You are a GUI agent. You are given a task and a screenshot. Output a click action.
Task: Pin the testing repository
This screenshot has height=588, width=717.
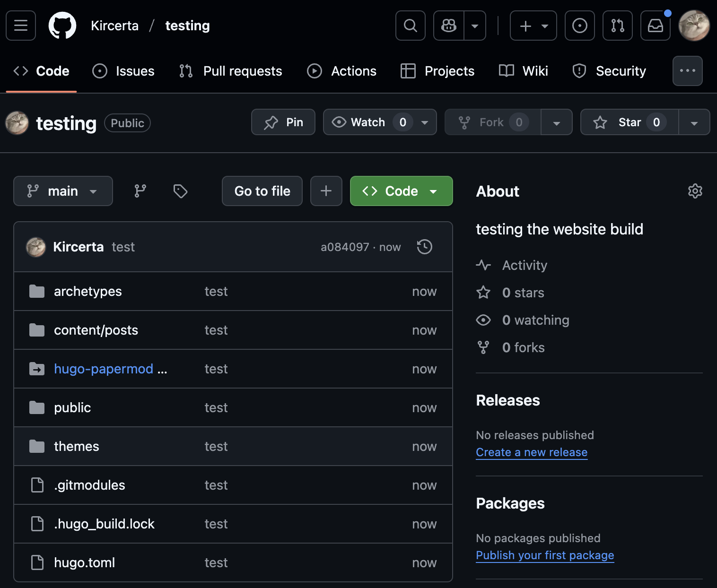coord(283,122)
